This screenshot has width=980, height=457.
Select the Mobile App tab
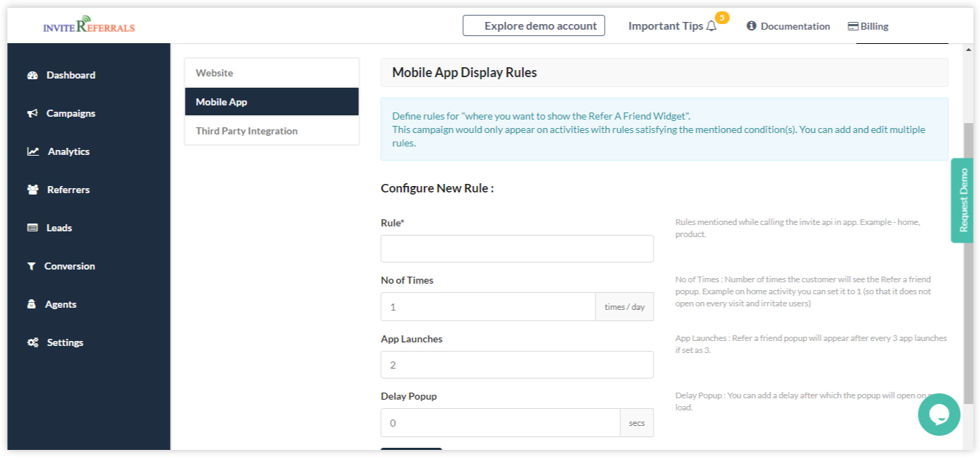point(272,102)
